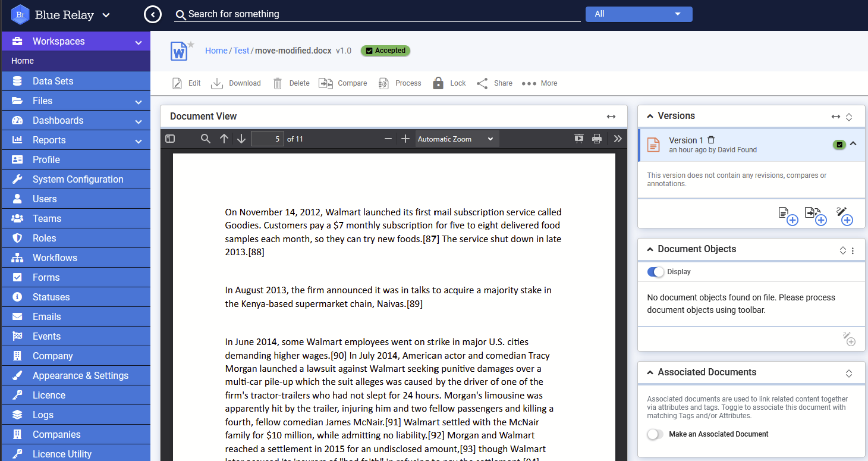
Task: Go to next page in viewer
Action: click(x=241, y=139)
